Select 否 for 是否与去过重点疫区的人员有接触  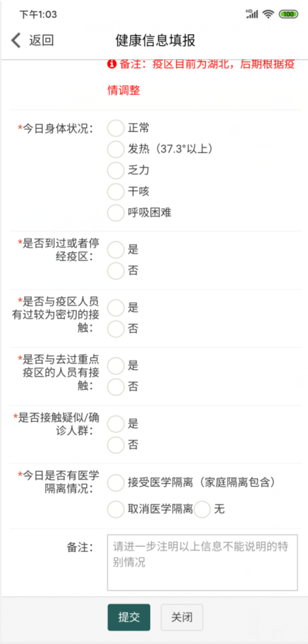(x=116, y=387)
